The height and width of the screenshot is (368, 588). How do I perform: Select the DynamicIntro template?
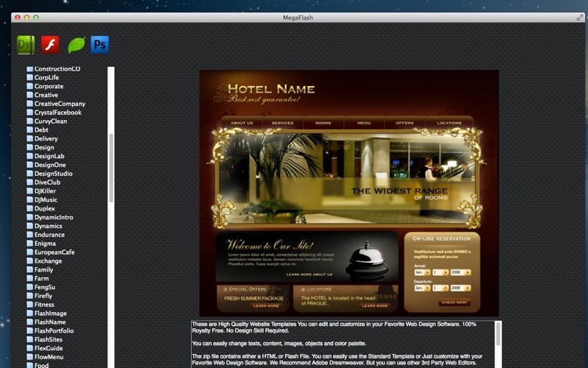[x=50, y=217]
